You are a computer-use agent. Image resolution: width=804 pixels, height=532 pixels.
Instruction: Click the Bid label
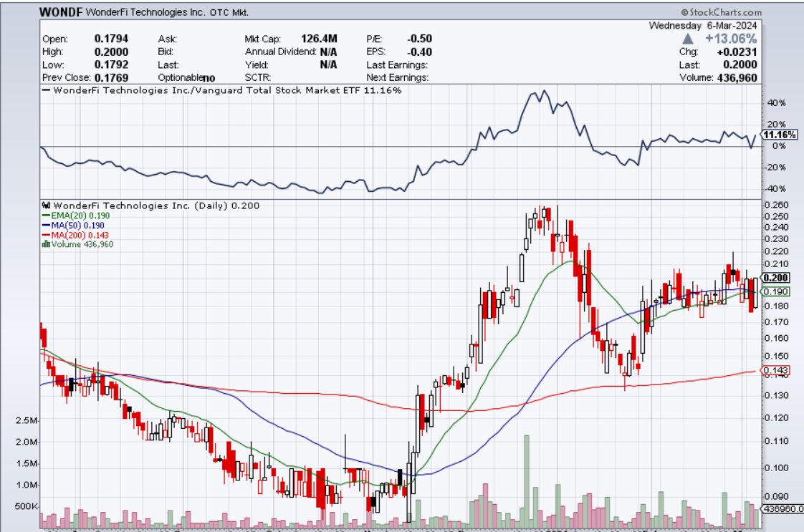[166, 52]
